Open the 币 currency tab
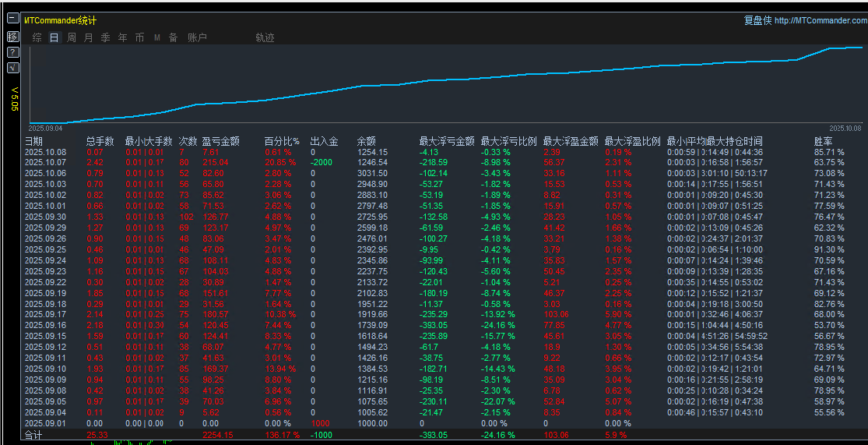 click(x=139, y=37)
